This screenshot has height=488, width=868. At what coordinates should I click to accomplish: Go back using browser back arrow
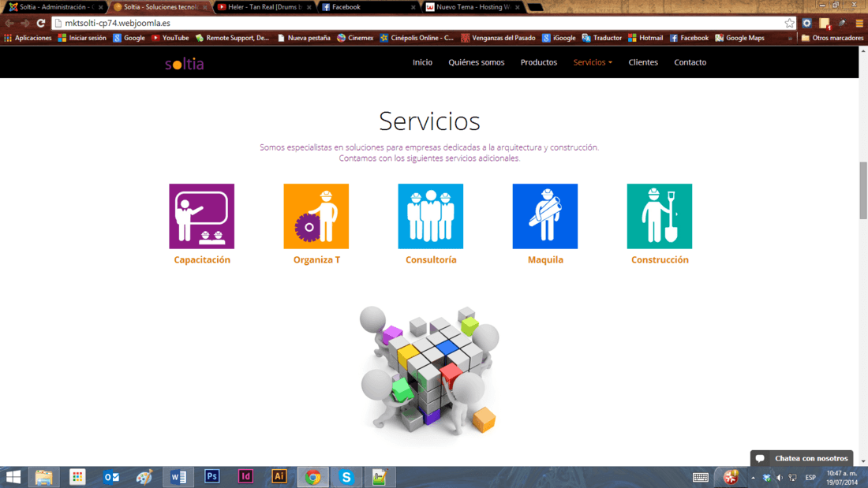point(9,23)
